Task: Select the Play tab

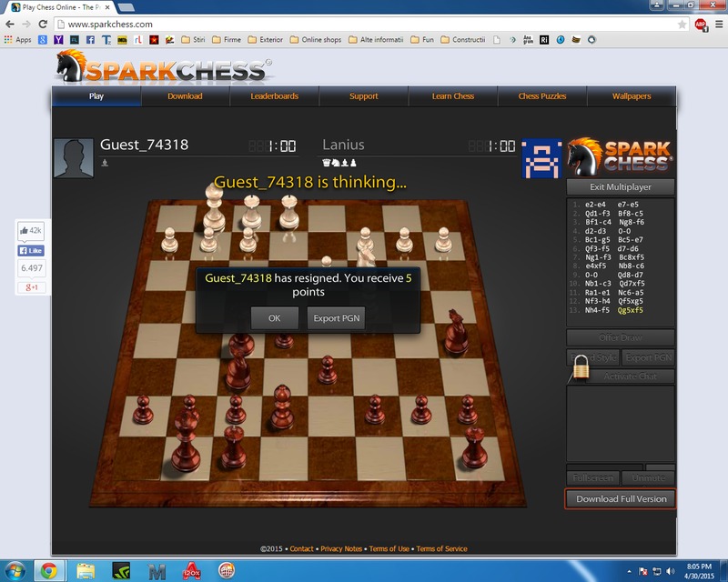Action: pyautogui.click(x=96, y=96)
